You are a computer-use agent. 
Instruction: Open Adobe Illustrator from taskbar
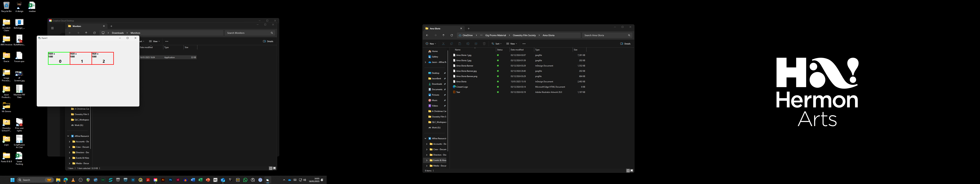(163, 180)
